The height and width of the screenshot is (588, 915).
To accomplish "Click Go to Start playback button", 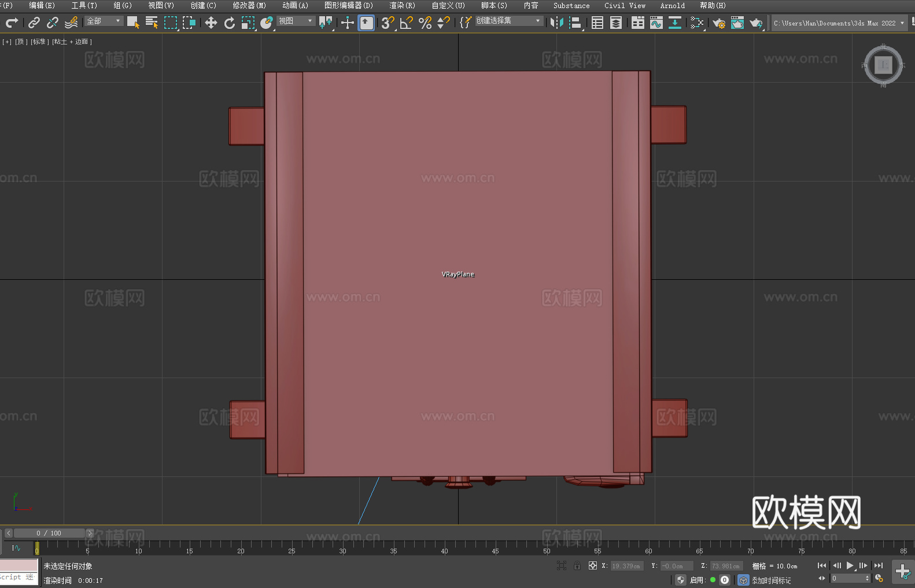I will tap(821, 565).
